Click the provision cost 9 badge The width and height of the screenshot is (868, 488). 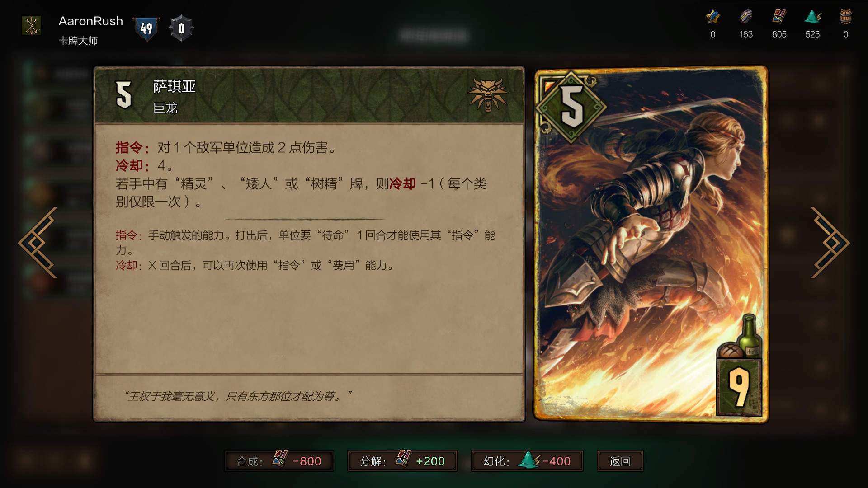(739, 386)
